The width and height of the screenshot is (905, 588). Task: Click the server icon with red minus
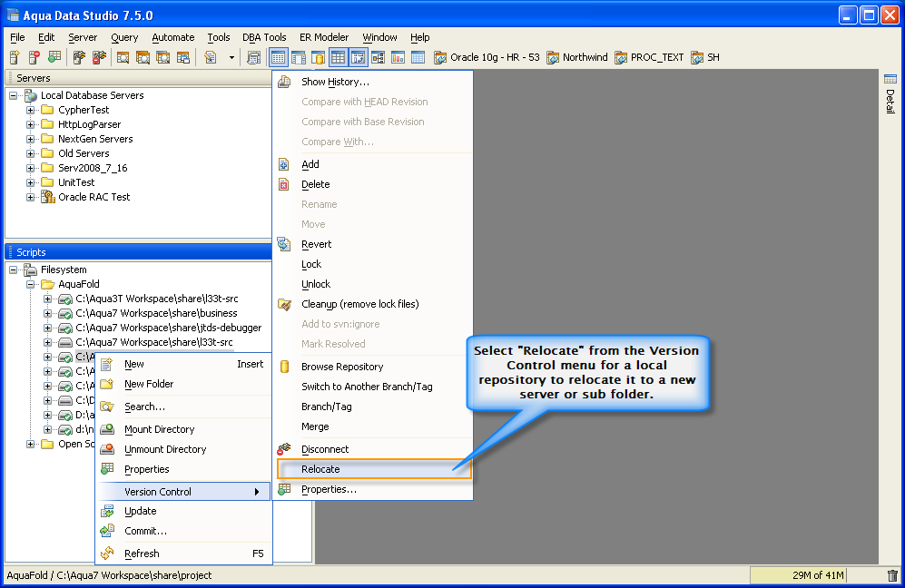pyautogui.click(x=34, y=57)
